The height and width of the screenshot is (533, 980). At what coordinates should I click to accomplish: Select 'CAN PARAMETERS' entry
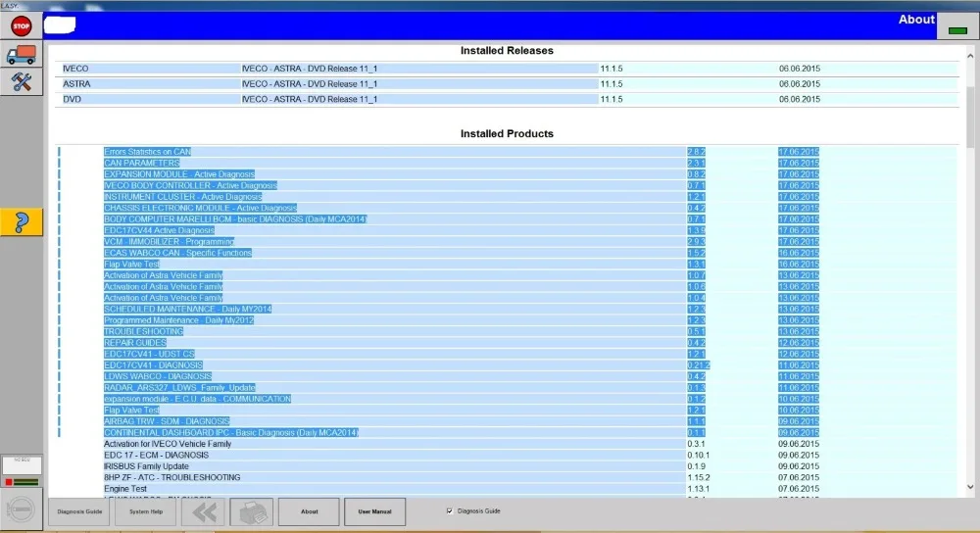pyautogui.click(x=141, y=163)
